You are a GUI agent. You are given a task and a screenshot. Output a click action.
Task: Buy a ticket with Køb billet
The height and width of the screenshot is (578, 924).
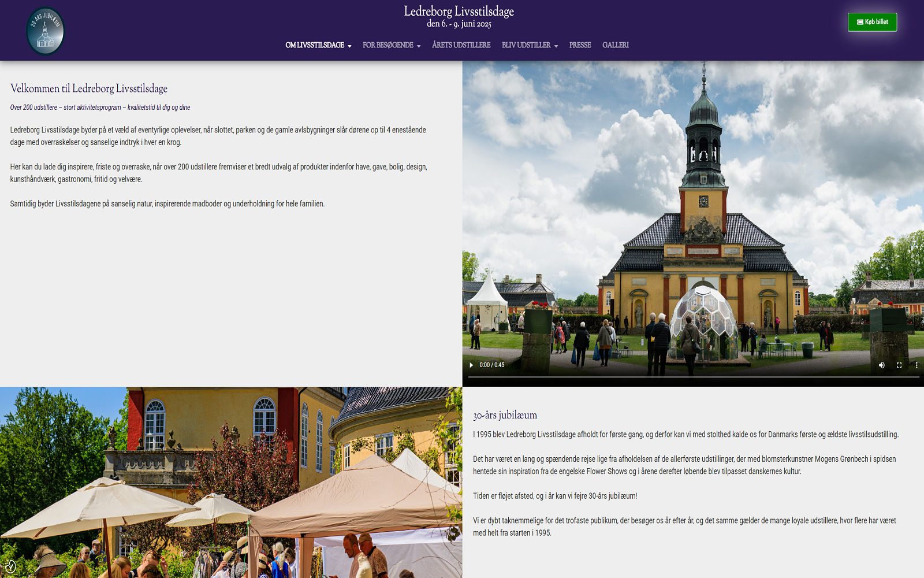(872, 22)
